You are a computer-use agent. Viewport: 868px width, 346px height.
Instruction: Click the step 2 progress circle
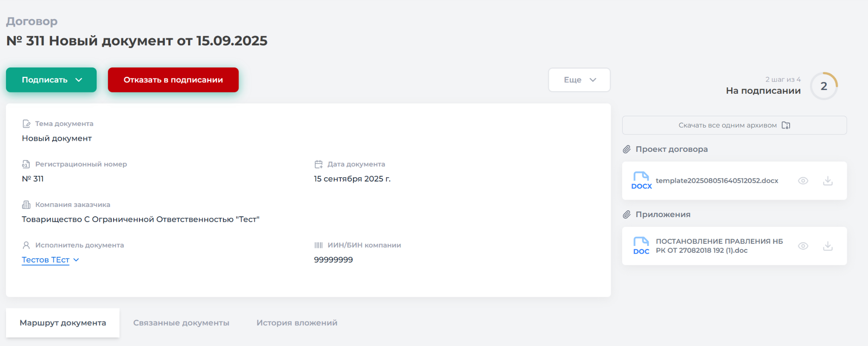click(x=823, y=86)
